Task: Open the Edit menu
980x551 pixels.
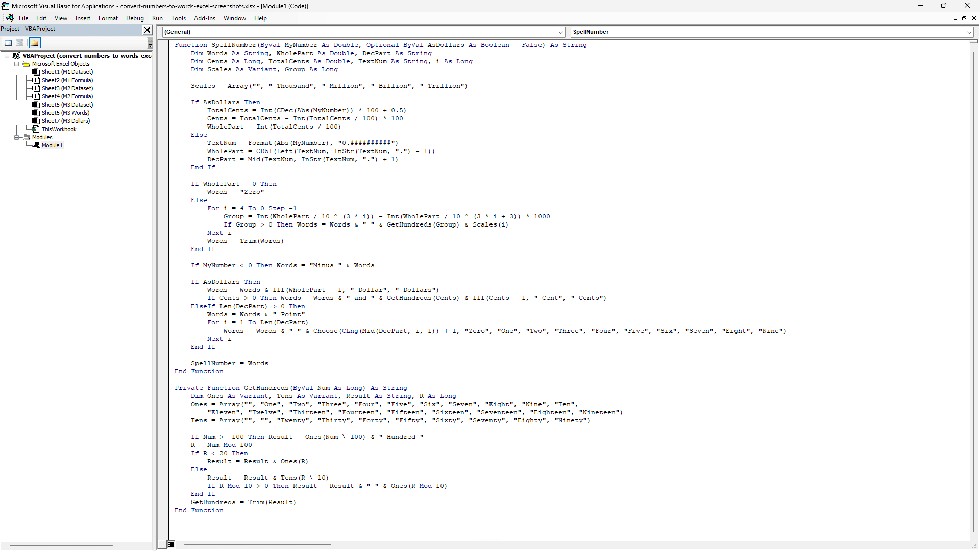Action: point(41,18)
